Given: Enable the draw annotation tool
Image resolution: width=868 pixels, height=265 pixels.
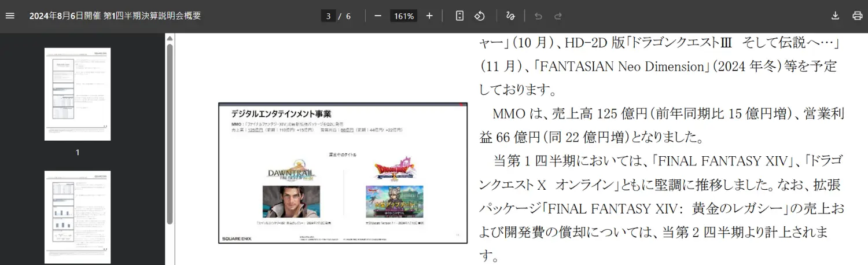Looking at the screenshot, I should pyautogui.click(x=510, y=16).
